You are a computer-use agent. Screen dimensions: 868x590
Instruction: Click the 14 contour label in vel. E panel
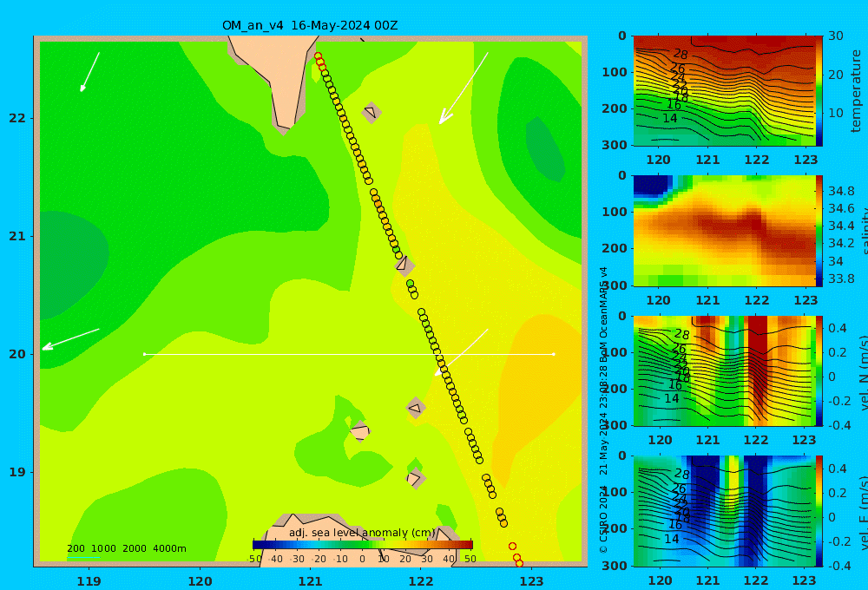(x=672, y=539)
